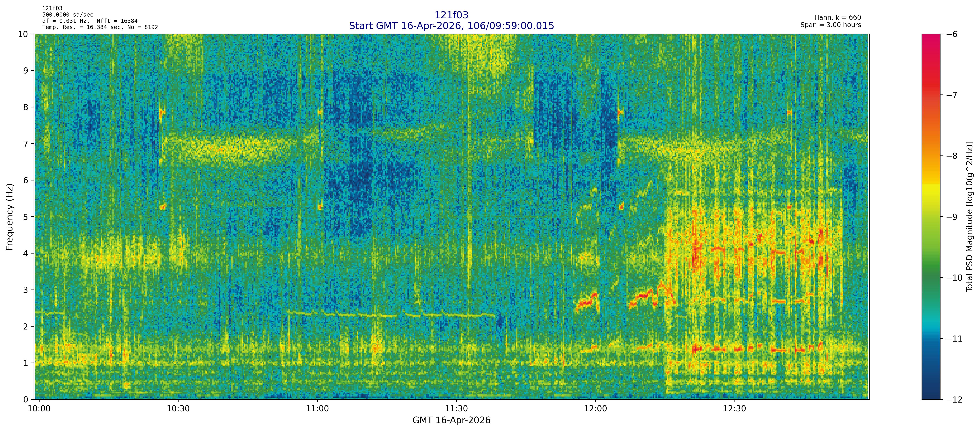The image size is (980, 431).
Task: Click the 11:00 time axis tick label
Action: pyautogui.click(x=317, y=409)
